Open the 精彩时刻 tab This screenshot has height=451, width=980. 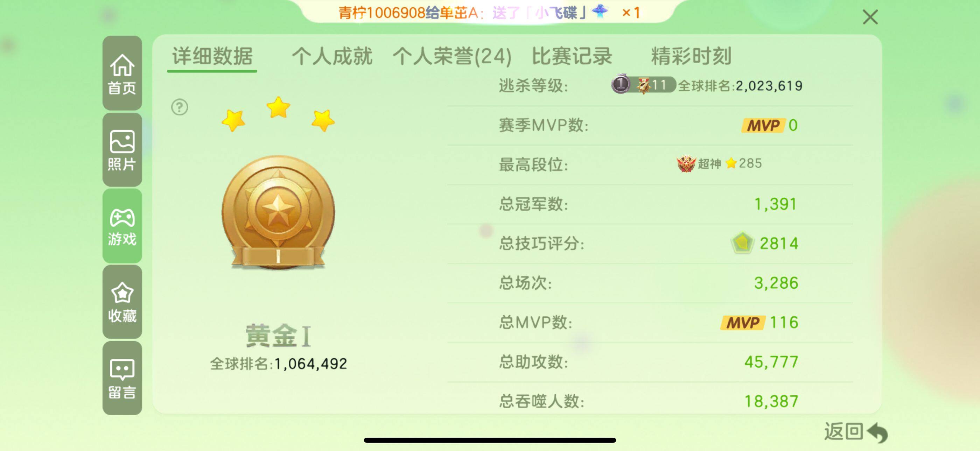(x=691, y=56)
